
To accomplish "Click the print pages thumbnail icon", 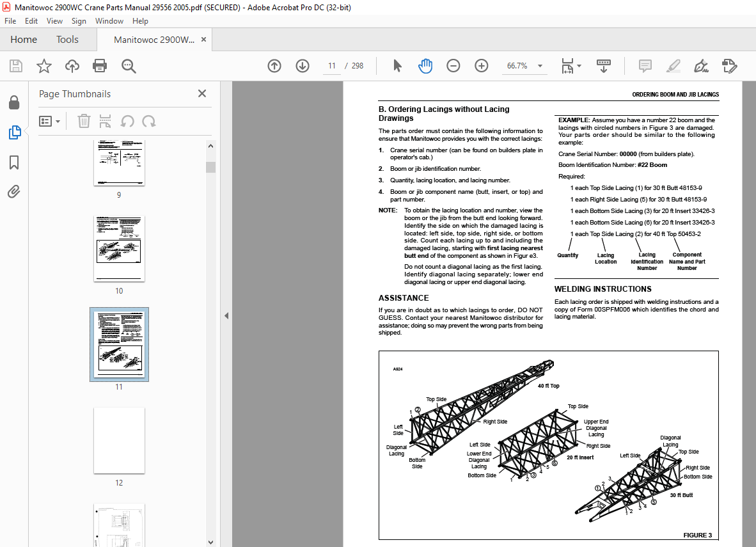I will (105, 121).
